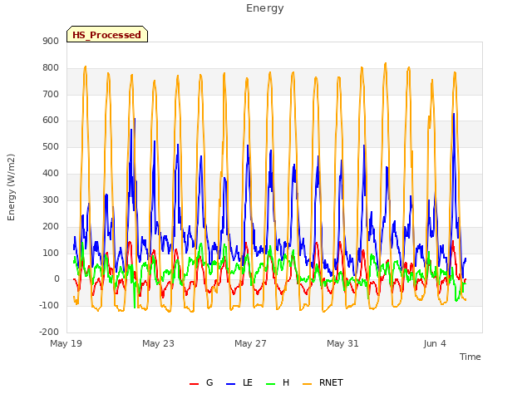The height and width of the screenshot is (399, 532).
Task: Click the Time axis label
Action: point(470,357)
